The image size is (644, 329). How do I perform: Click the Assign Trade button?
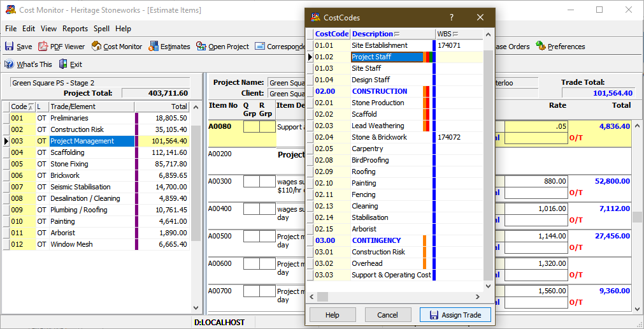point(455,315)
